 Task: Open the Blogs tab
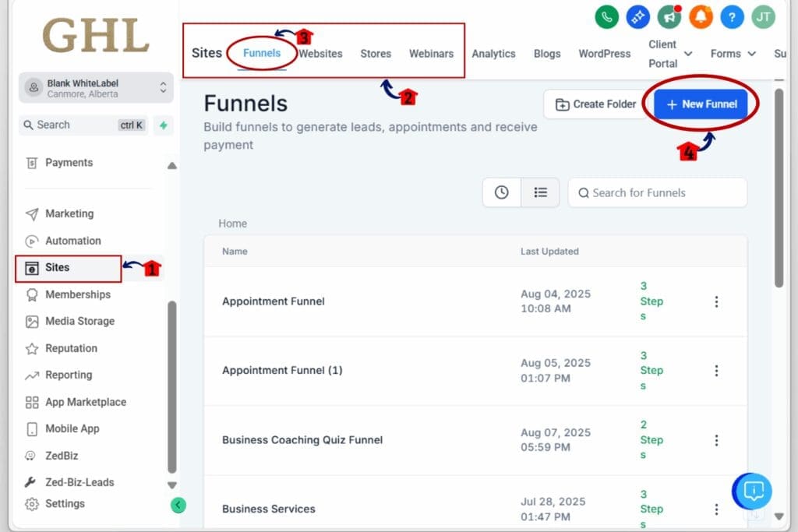(x=547, y=54)
